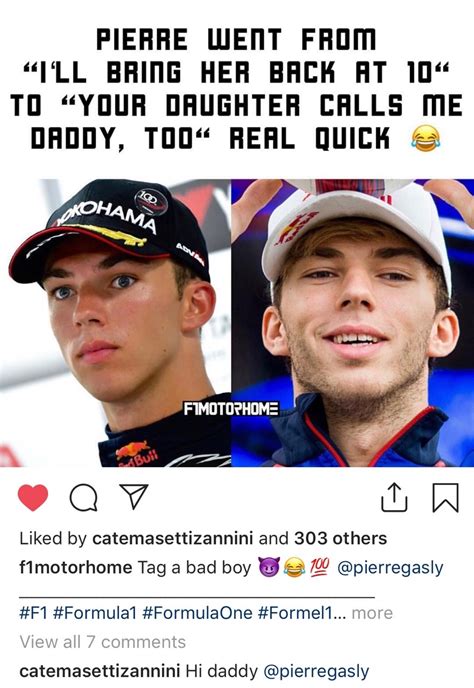This screenshot has width=474, height=688.
Task: Tap the F1MOTORHOME watermark on the image
Action: (x=231, y=409)
